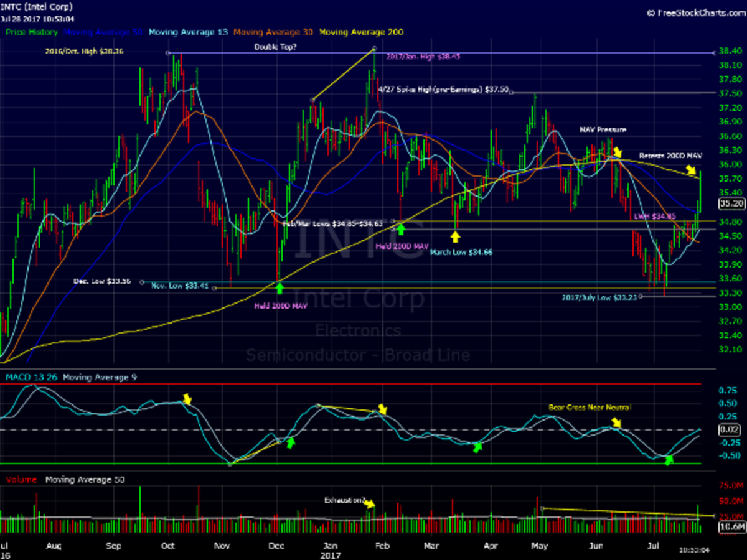
Task: Click the Jun month label on time axis
Action: click(596, 545)
